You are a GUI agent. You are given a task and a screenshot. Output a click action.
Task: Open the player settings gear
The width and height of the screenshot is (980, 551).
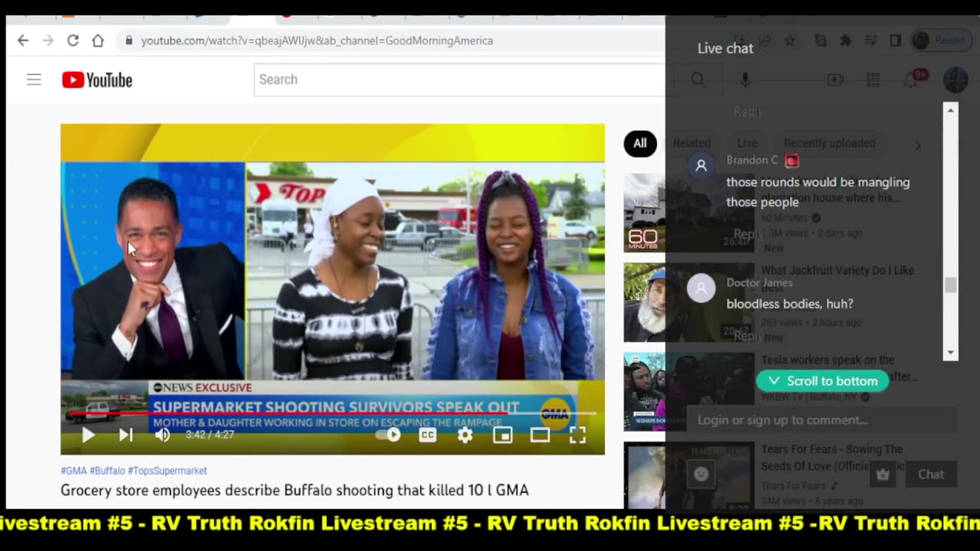[465, 435]
